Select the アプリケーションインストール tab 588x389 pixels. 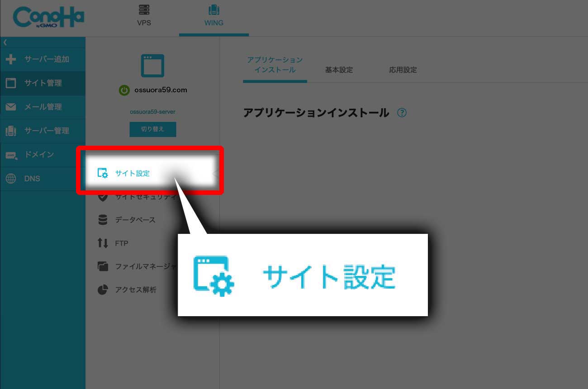pos(275,65)
